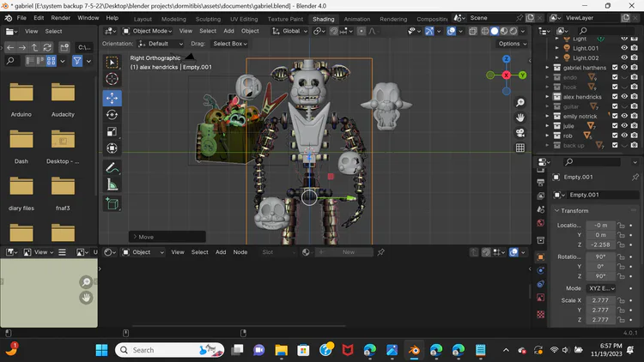Activate the Rotate tool
Screen dimensions: 644x362
coord(112,115)
